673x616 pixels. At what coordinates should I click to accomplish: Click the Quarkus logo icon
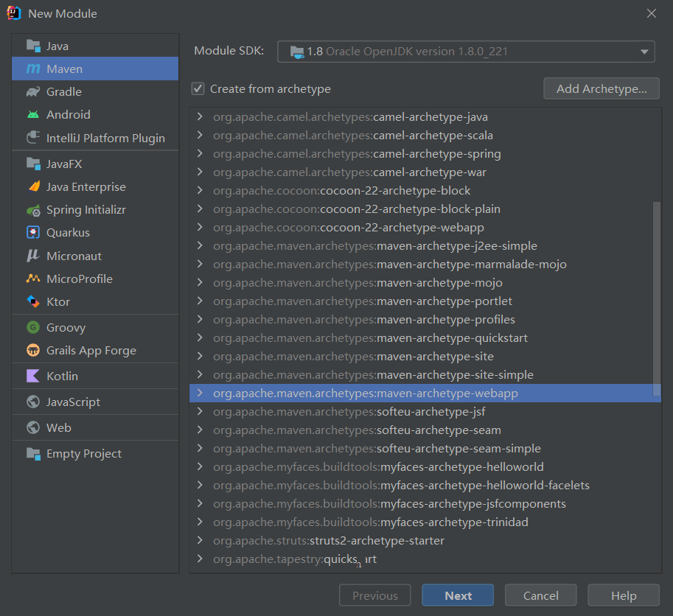(33, 233)
